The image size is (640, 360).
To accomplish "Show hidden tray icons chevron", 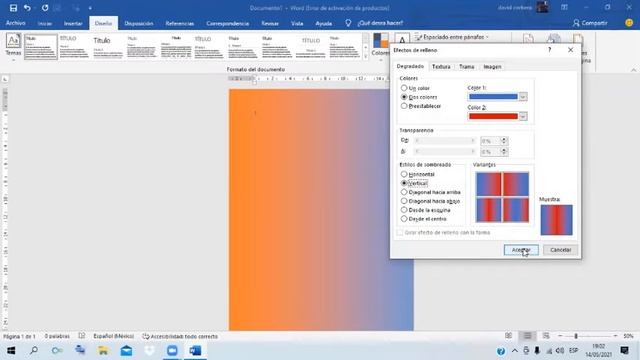I will (x=515, y=351).
